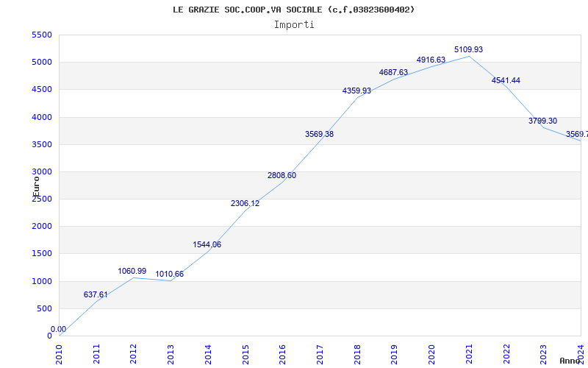Click the 2023 x-axis year label
This screenshot has height=368, width=588.
[x=543, y=354]
